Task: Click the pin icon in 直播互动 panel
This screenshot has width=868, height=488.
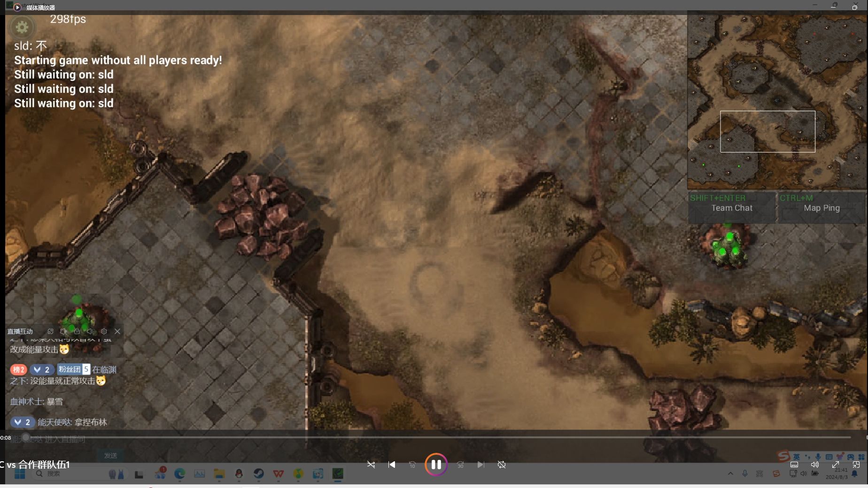Action: [x=63, y=331]
